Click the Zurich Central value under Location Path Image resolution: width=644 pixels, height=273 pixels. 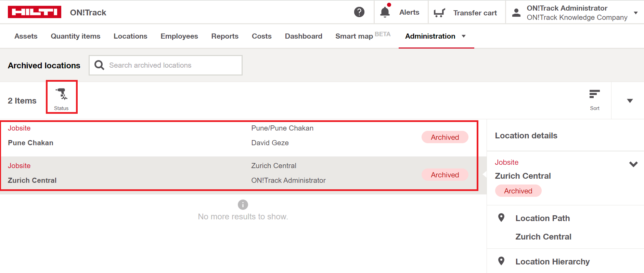(x=543, y=237)
